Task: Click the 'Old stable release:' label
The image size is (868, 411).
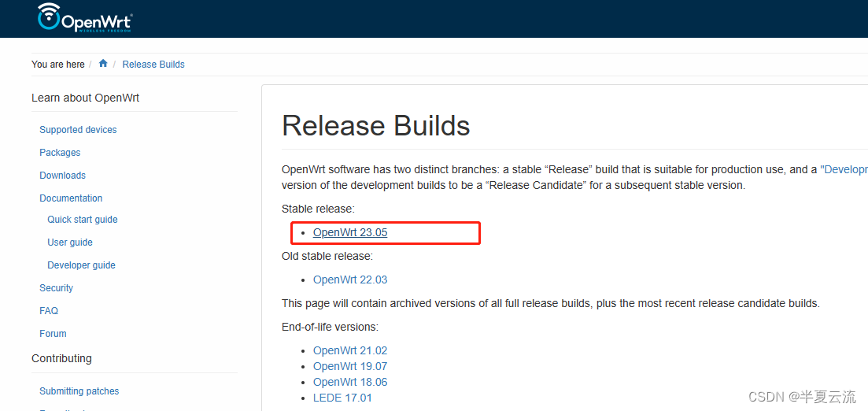Action: click(x=327, y=256)
